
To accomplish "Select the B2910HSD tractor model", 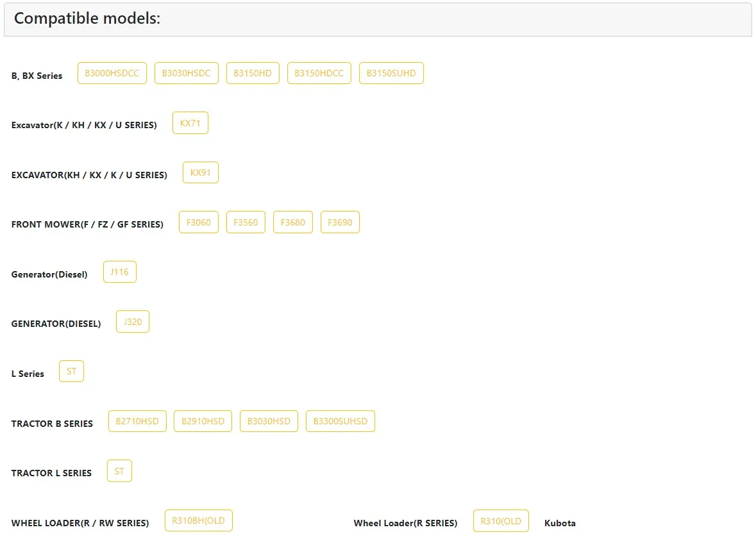I will [203, 421].
